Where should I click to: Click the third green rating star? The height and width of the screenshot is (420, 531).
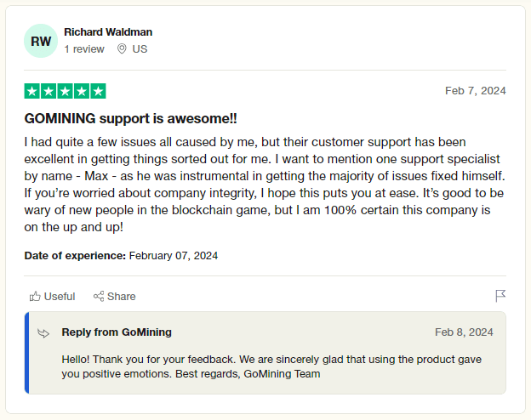click(x=65, y=91)
